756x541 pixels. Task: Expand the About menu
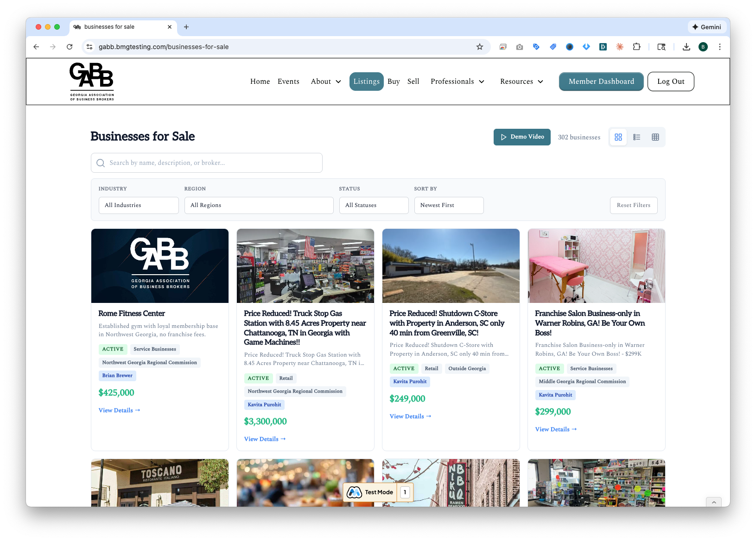(x=326, y=82)
